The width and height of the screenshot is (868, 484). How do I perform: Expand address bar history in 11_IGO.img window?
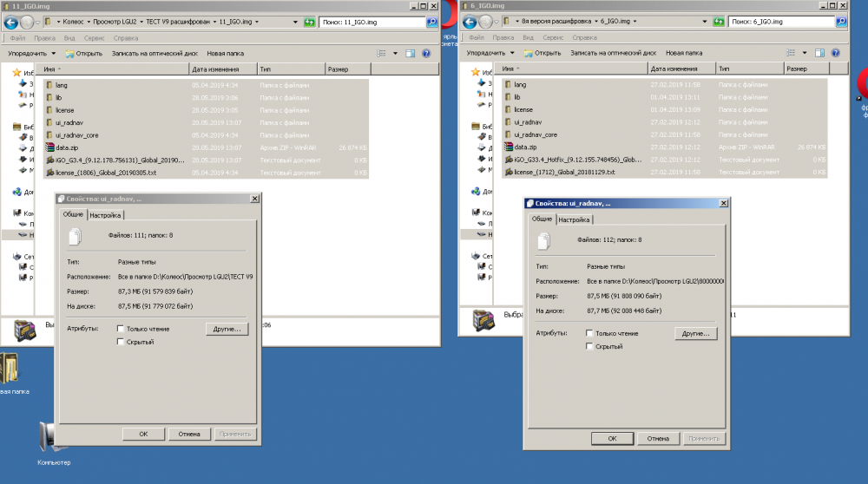pyautogui.click(x=295, y=23)
